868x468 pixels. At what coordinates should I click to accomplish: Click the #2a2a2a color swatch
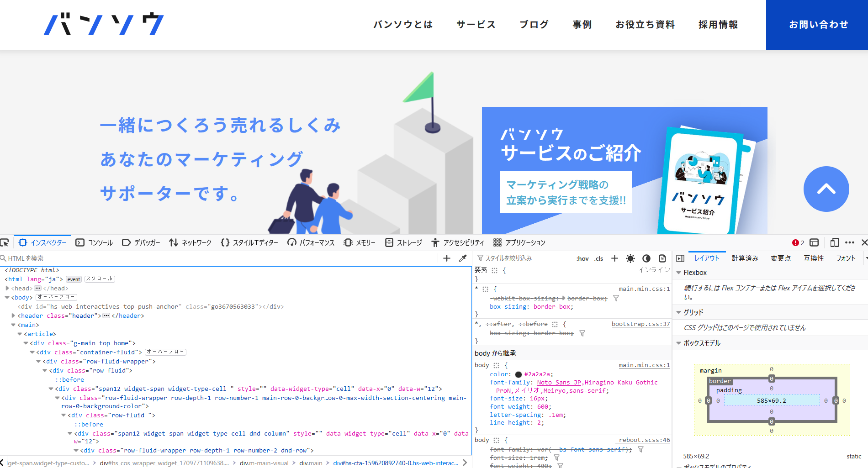click(x=519, y=374)
